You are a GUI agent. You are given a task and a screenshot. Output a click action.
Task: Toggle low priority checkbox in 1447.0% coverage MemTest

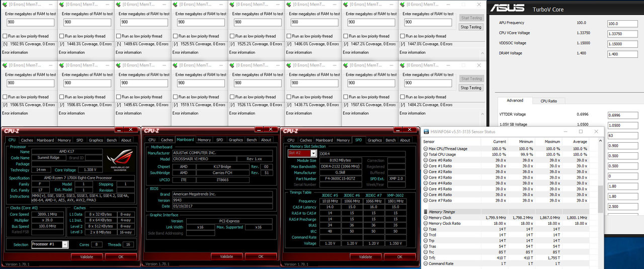403,36
